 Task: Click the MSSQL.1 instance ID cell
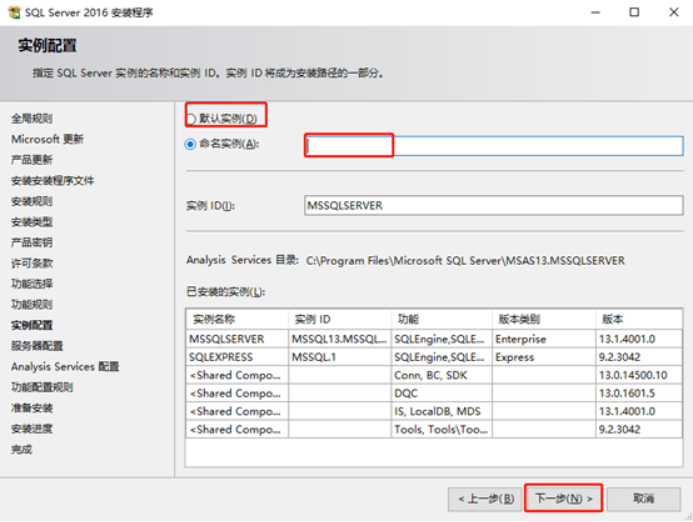click(339, 357)
